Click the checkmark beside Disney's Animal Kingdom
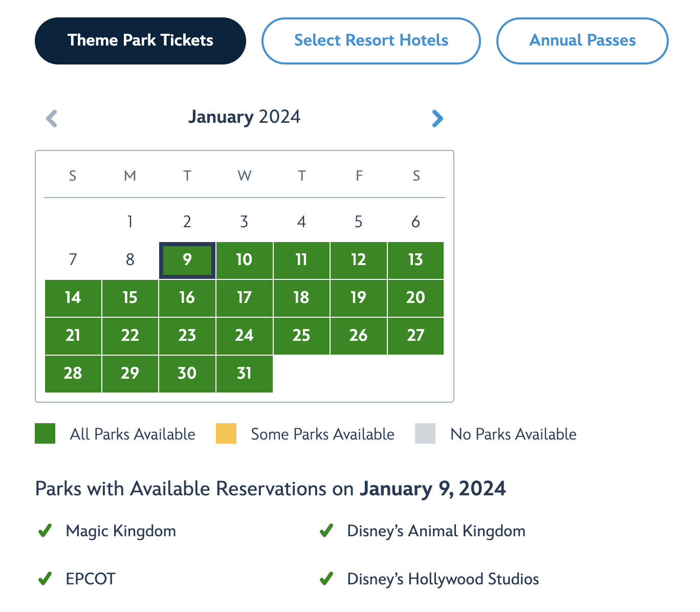Viewport: 700px width, 612px height. coord(326,531)
